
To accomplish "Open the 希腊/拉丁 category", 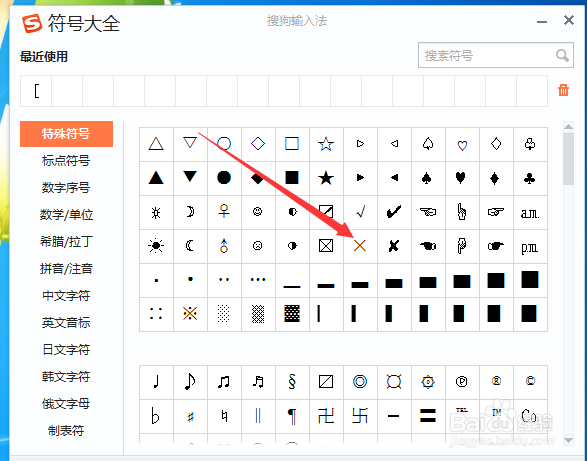I will click(66, 242).
